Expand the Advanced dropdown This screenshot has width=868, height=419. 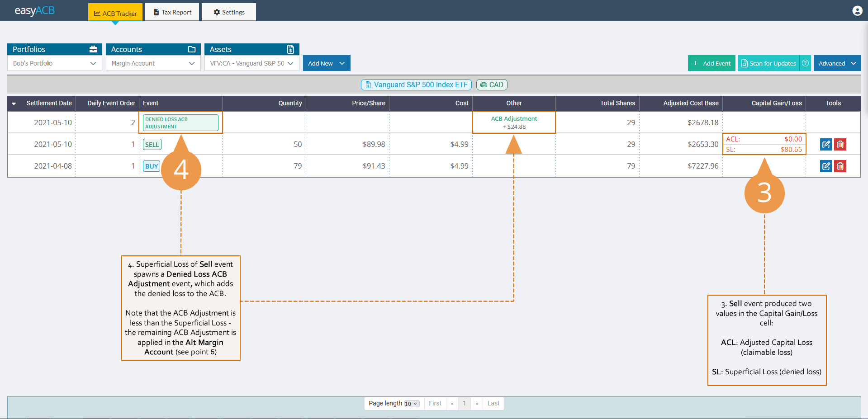836,63
